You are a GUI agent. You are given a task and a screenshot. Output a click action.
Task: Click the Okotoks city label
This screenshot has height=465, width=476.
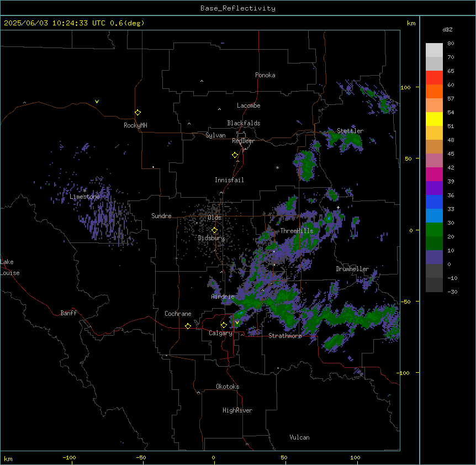(x=228, y=387)
